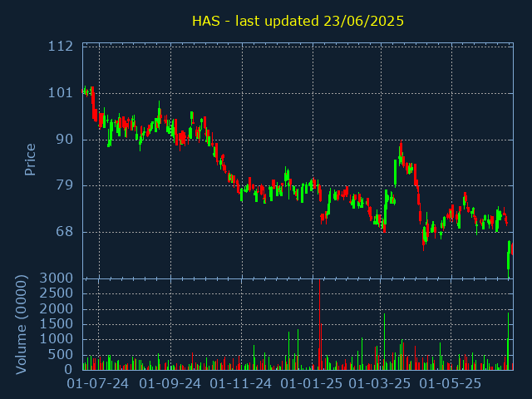
Task: Click the price axis label 112
Action: [61, 47]
